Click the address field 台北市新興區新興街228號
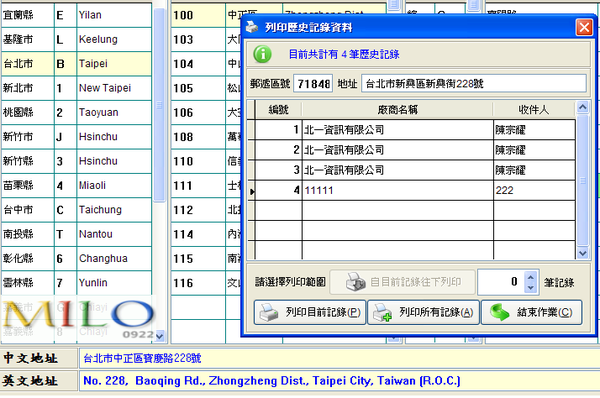 pyautogui.click(x=474, y=83)
